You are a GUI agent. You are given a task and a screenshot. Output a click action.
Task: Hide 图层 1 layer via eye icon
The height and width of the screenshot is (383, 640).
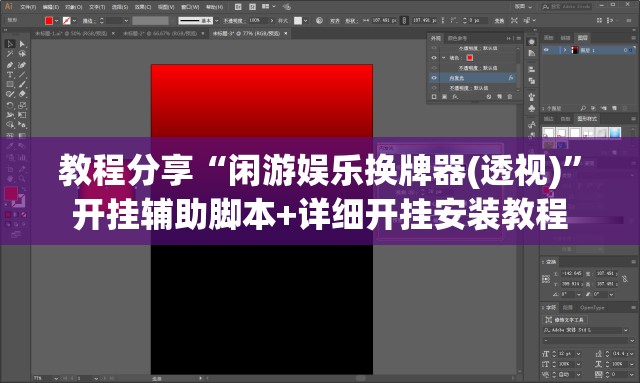(x=546, y=50)
